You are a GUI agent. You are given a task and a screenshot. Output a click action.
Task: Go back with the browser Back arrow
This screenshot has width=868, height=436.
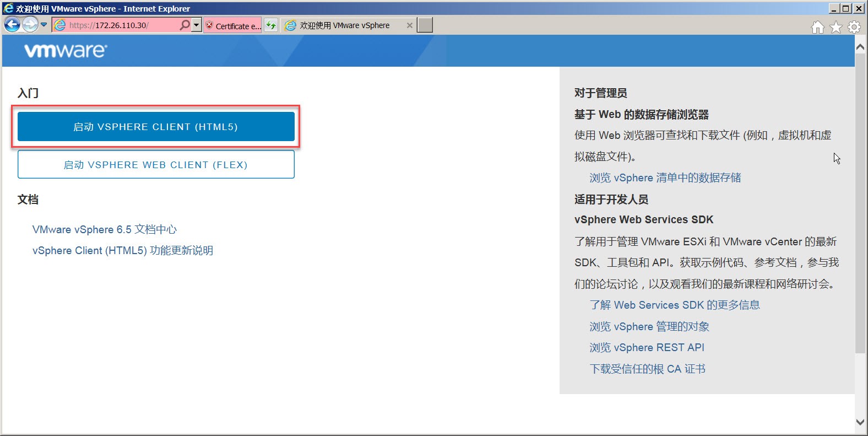(x=12, y=24)
